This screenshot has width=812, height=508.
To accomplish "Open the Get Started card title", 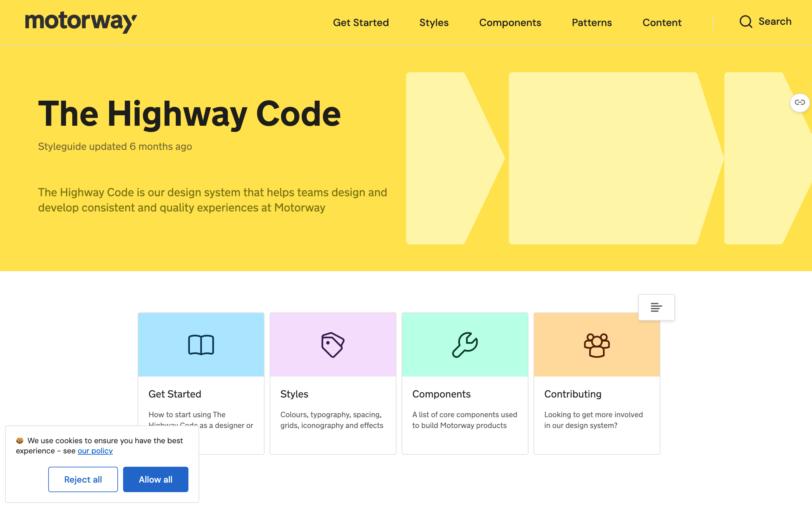I will [175, 394].
